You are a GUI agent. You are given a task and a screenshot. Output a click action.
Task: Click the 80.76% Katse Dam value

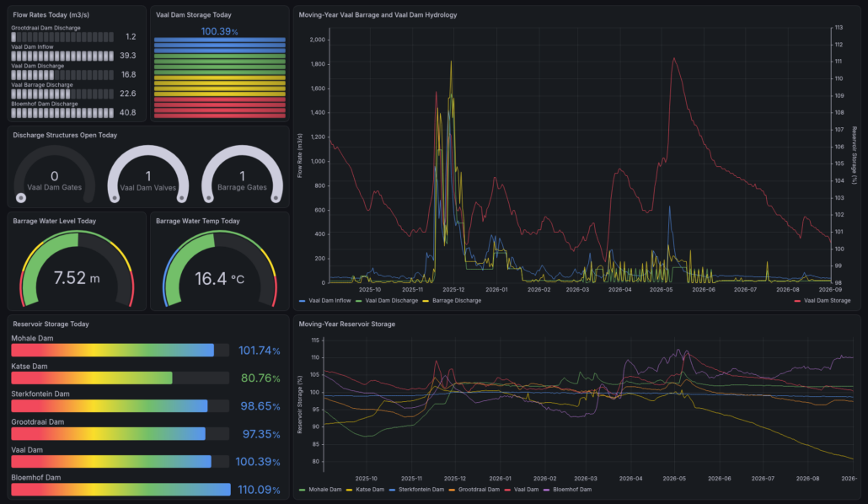coord(260,378)
